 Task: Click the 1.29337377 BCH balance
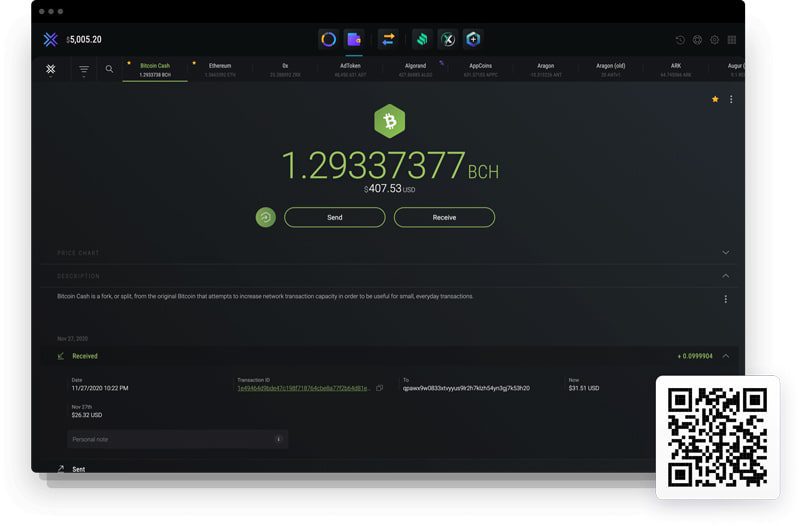point(390,166)
